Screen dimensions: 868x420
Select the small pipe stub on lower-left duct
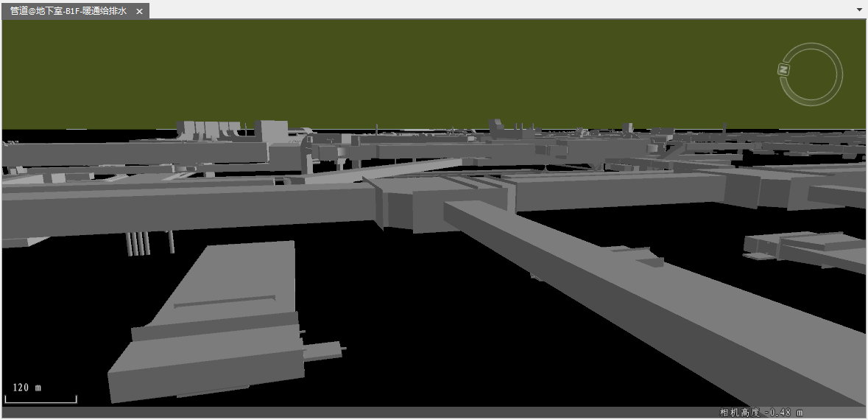coord(324,351)
